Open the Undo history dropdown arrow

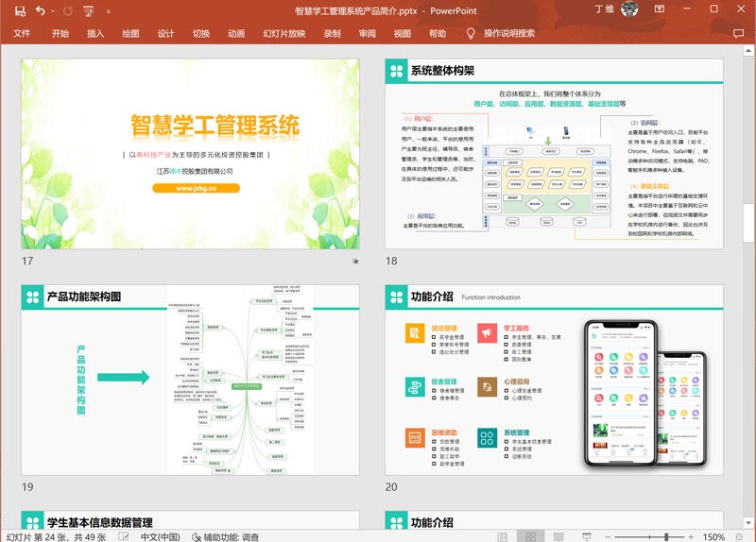tap(53, 11)
